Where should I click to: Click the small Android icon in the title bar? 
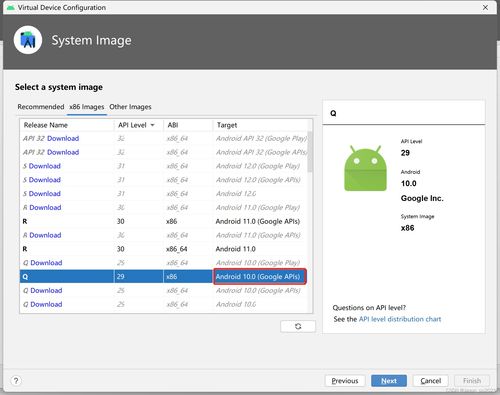[11, 7]
